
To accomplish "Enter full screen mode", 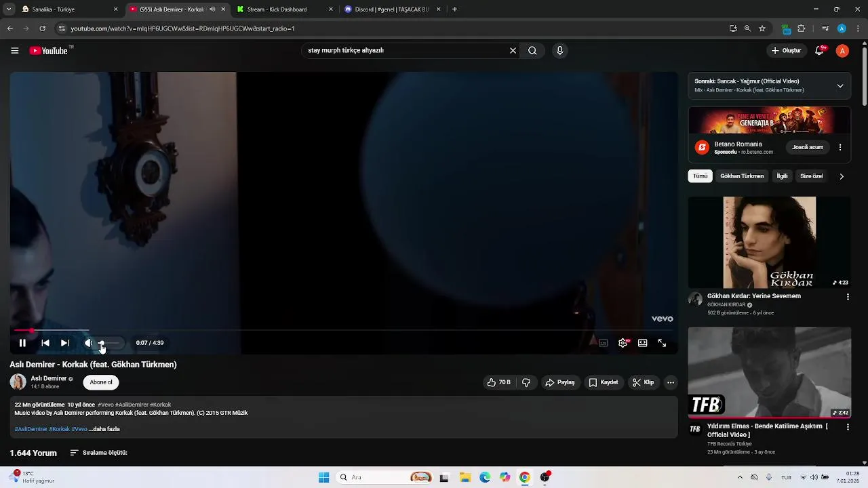I will tap(662, 343).
